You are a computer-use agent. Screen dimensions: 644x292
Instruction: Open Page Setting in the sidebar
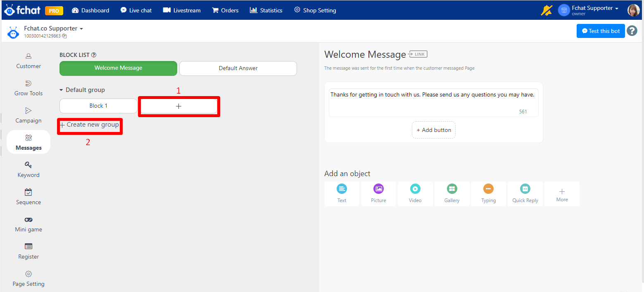coord(29,279)
